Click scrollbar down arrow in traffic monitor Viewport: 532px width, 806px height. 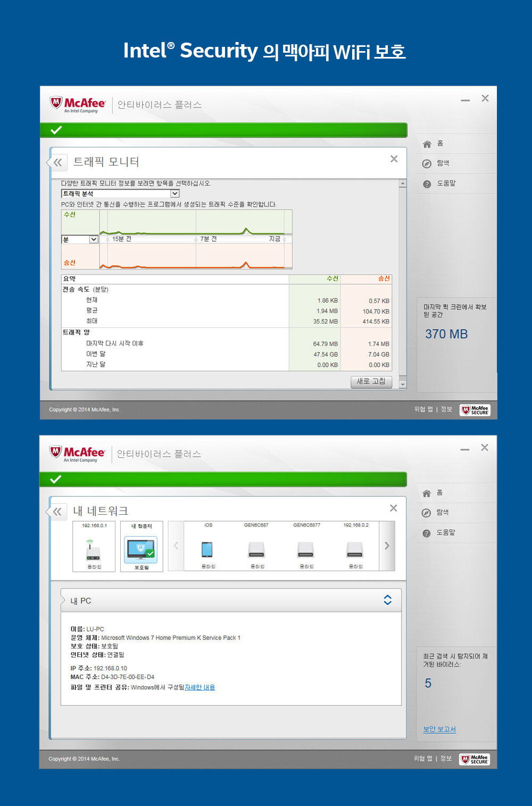(x=403, y=384)
